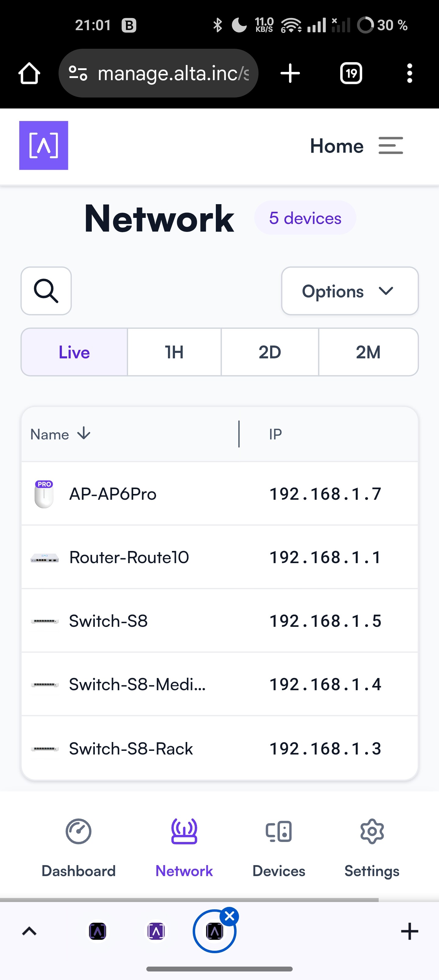
Task: Go to Dashboard gauge icon
Action: coord(78,831)
